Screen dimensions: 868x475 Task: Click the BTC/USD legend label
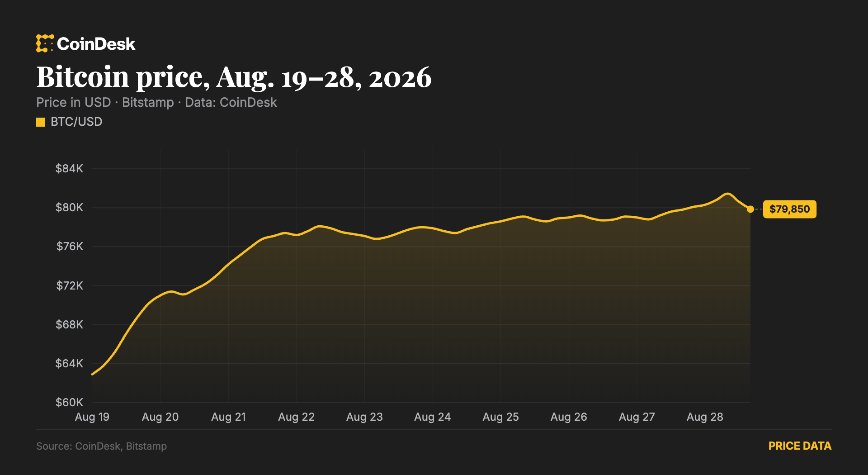(76, 122)
